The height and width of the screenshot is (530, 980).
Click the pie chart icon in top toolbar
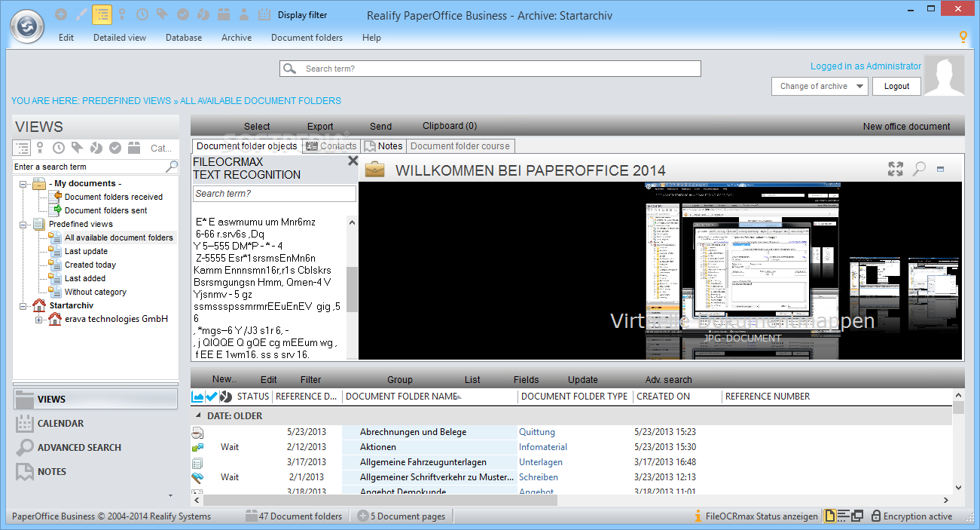(203, 14)
